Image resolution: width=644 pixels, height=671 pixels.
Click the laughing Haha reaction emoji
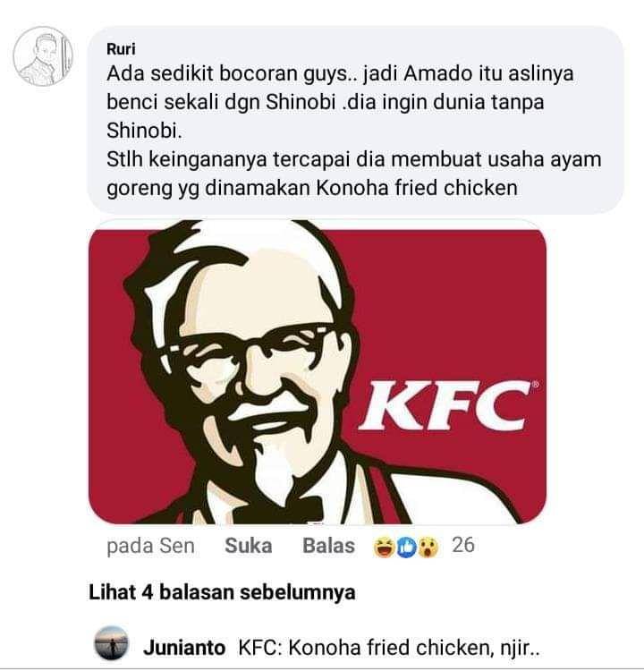coord(386,546)
